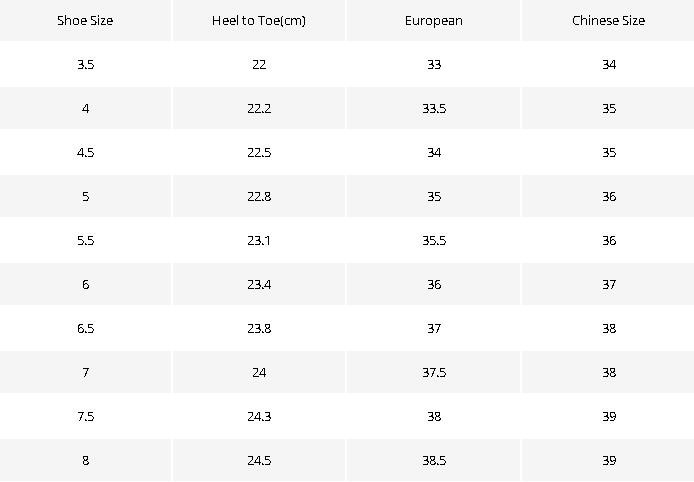
Task: Click the shoe size 3.5 cell
Action: [x=85, y=64]
